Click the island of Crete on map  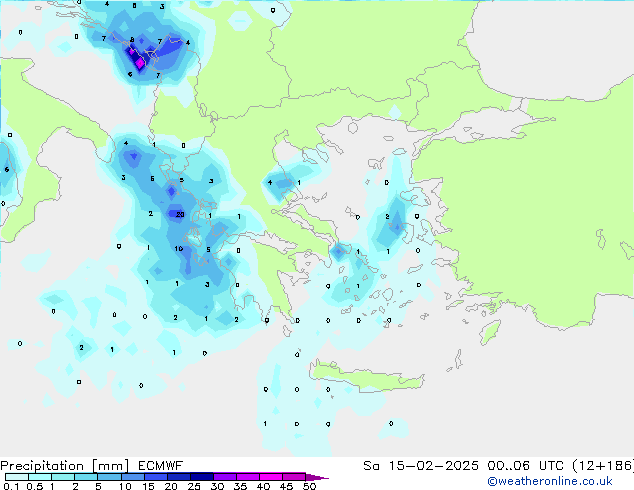[x=366, y=379]
